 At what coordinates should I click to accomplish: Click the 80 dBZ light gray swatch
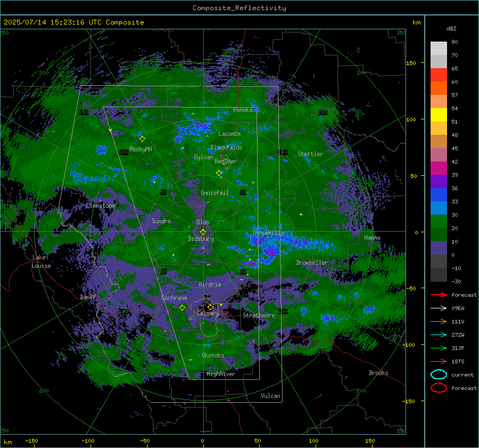(x=439, y=48)
